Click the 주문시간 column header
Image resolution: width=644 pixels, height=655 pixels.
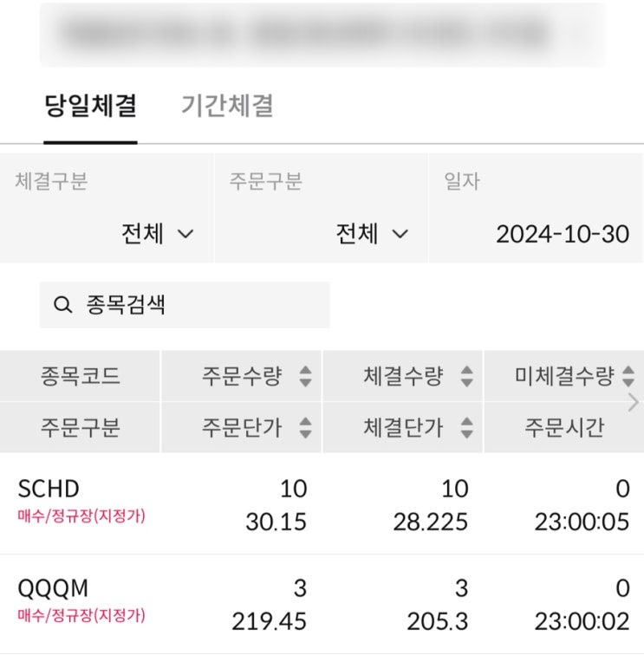coord(563,427)
